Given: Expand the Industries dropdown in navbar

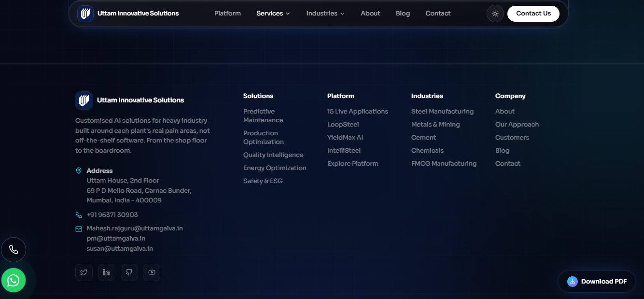Looking at the screenshot, I should pos(325,14).
